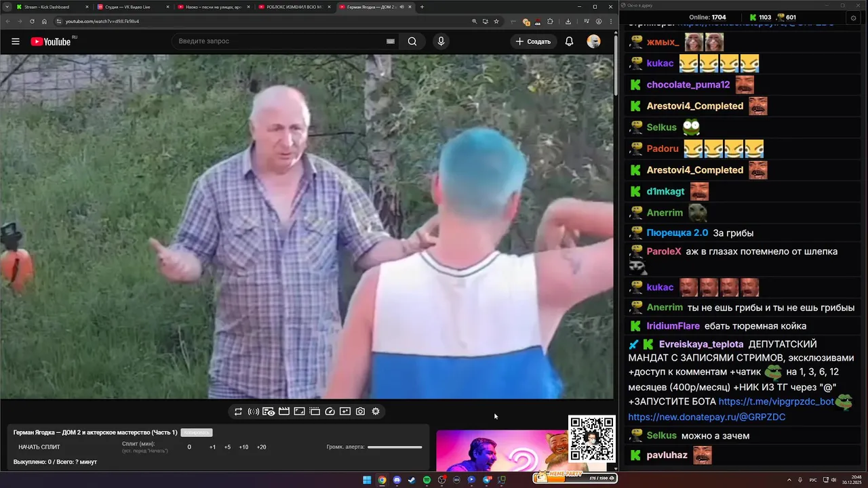This screenshot has height=488, width=868.
Task: Take a screenshot with the camera icon
Action: tap(360, 411)
